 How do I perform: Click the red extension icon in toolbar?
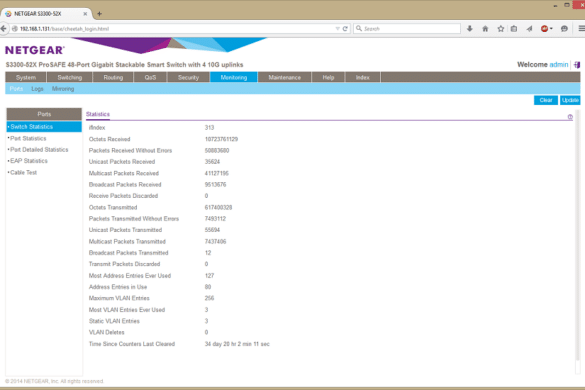click(544, 29)
